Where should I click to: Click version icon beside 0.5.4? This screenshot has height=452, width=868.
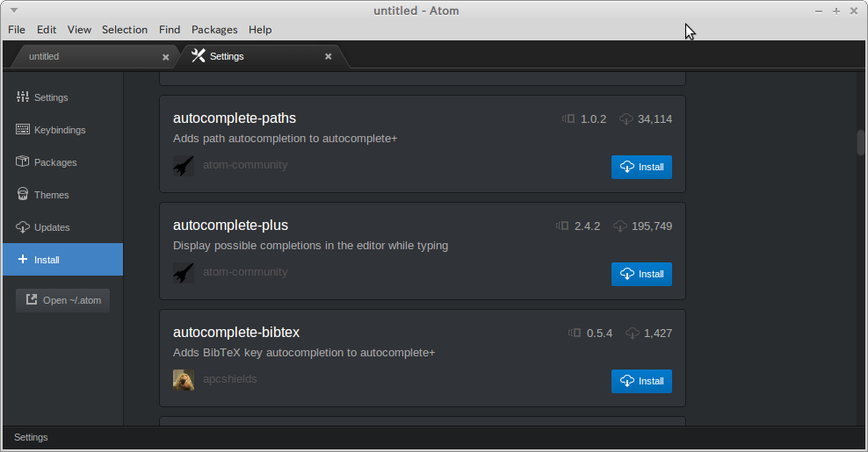574,333
